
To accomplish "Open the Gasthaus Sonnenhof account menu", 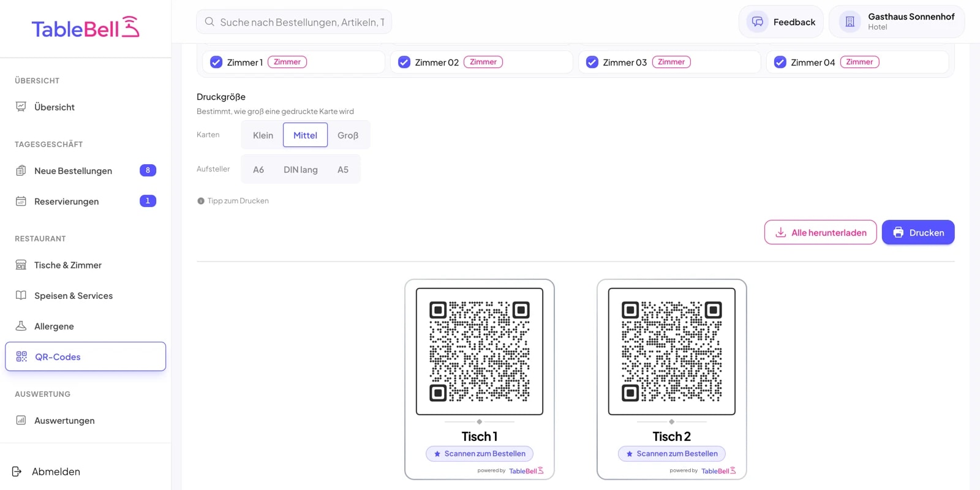I will tap(897, 22).
